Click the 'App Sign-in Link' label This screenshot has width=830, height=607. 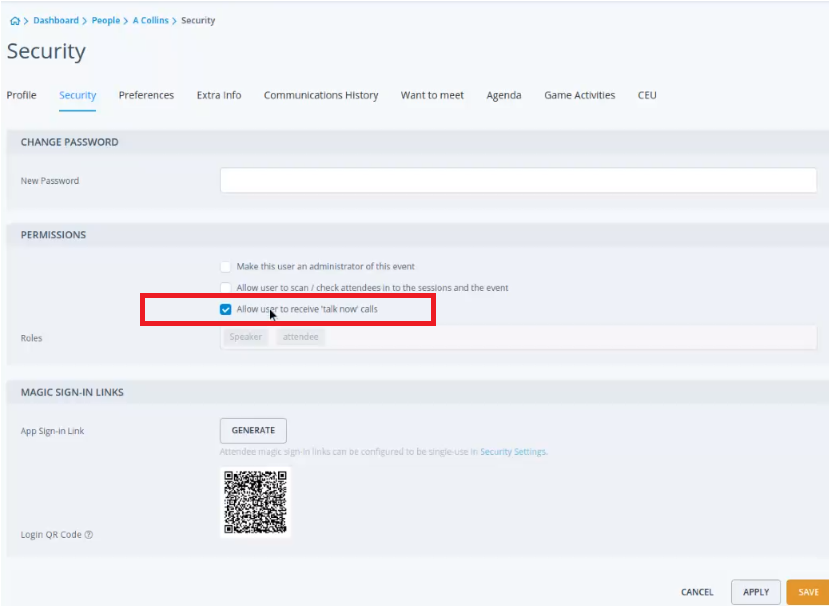[x=52, y=431]
